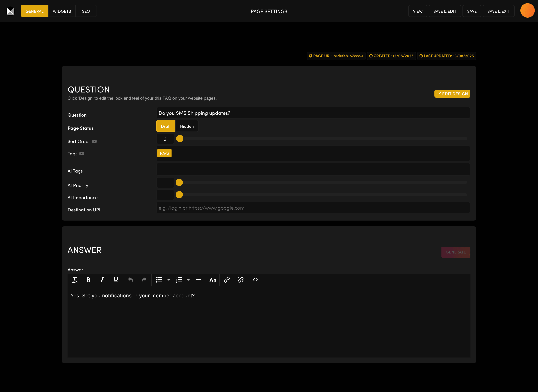Open source code view icon
538x392 pixels.
[255, 280]
